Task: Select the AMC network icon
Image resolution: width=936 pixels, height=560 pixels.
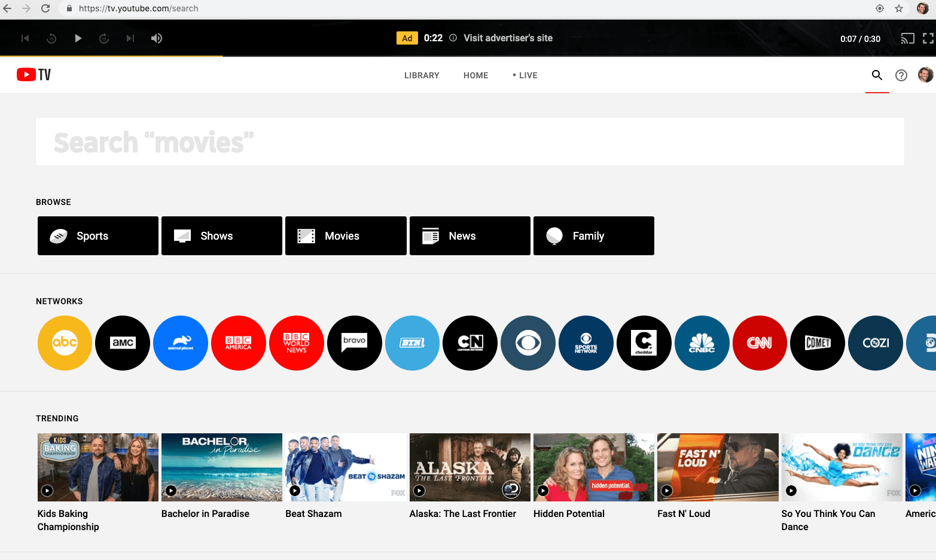Action: click(123, 343)
